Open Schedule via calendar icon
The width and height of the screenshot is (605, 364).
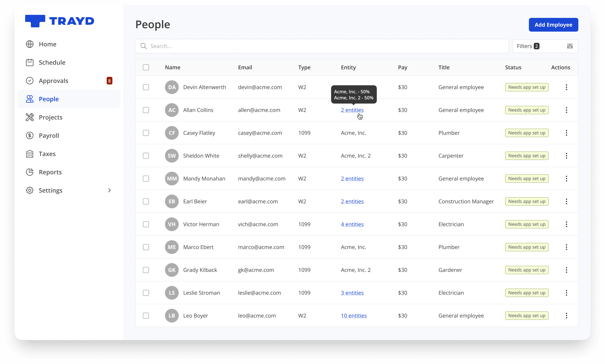click(30, 62)
